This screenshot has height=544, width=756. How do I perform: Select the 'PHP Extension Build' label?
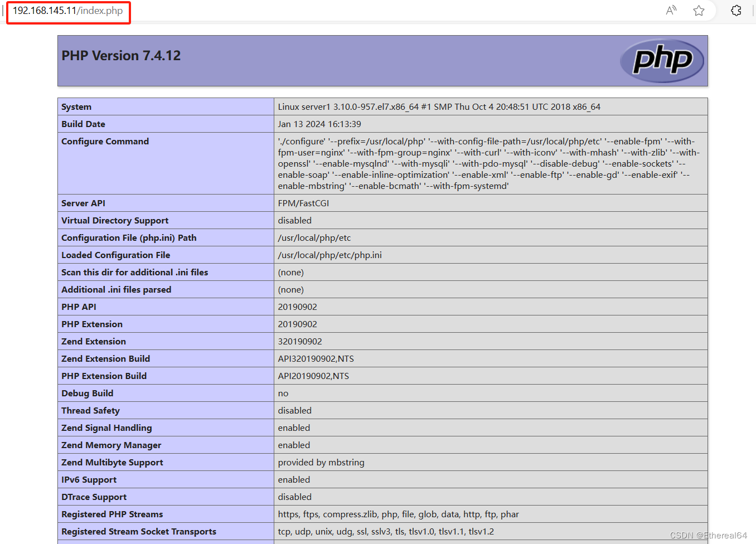(104, 376)
